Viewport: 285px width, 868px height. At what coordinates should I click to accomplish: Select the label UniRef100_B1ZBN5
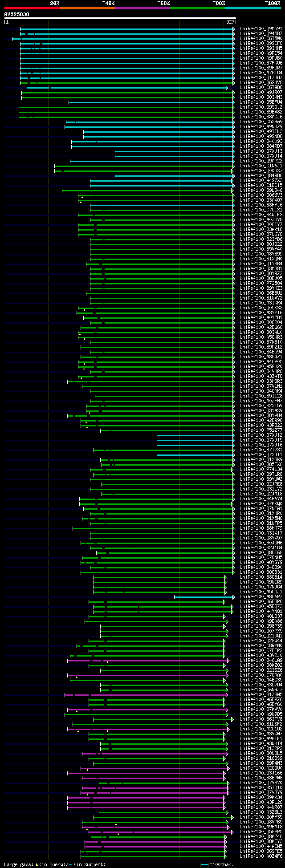[261, 694]
